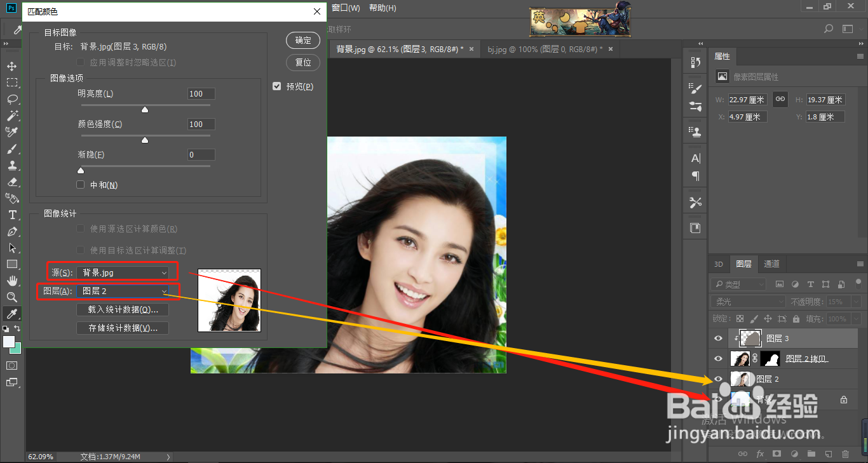Click the Delete layer trash icon
The width and height of the screenshot is (868, 463).
[x=845, y=453]
